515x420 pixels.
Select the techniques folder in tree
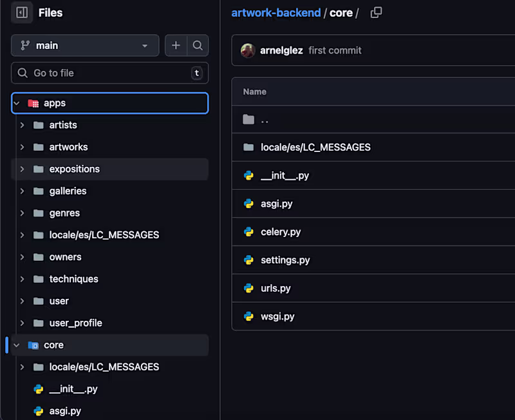73,279
